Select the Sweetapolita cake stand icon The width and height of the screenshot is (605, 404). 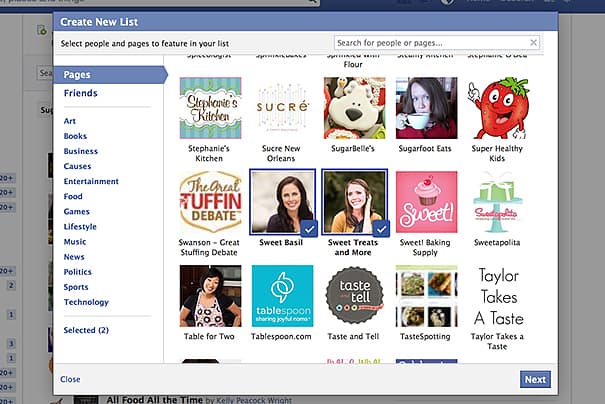[498, 202]
